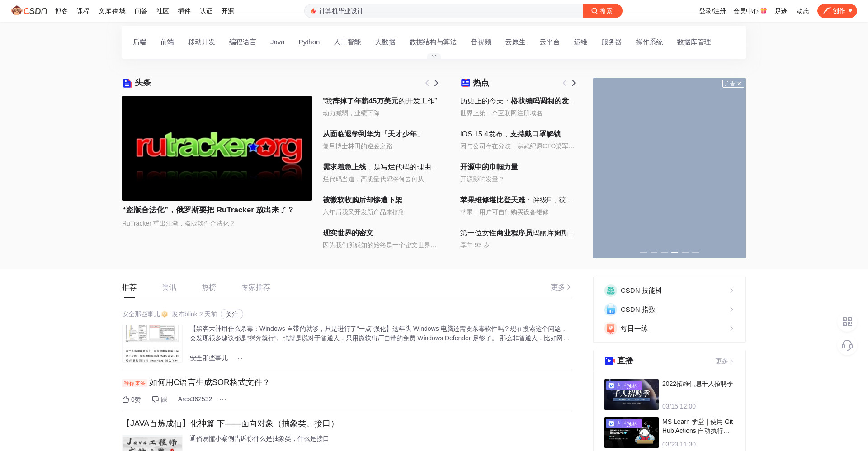Expand category bar with down chevron
The width and height of the screenshot is (868, 451).
tap(434, 56)
